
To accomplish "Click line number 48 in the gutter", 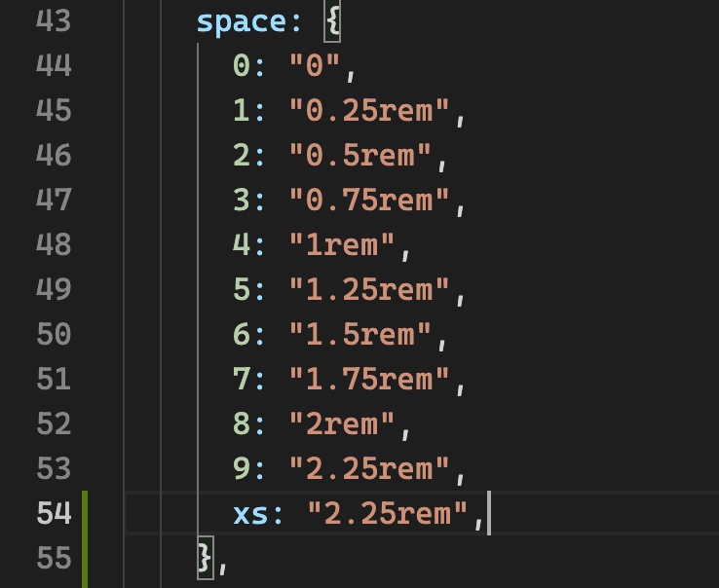I will click(x=54, y=244).
